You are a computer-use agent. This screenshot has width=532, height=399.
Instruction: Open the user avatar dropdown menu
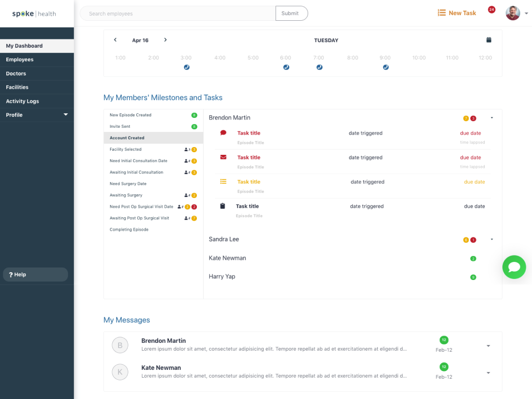pyautogui.click(x=513, y=13)
